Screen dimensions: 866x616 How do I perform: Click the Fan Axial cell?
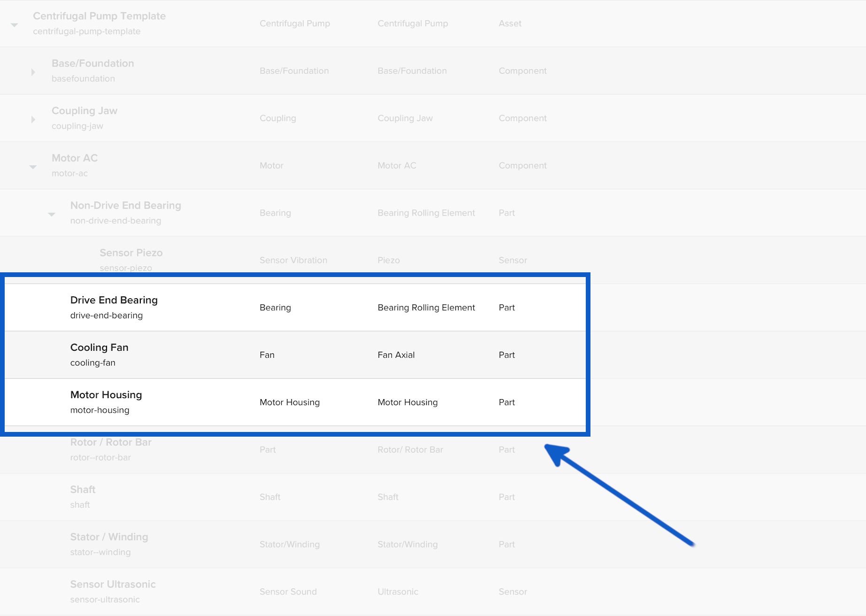tap(396, 355)
